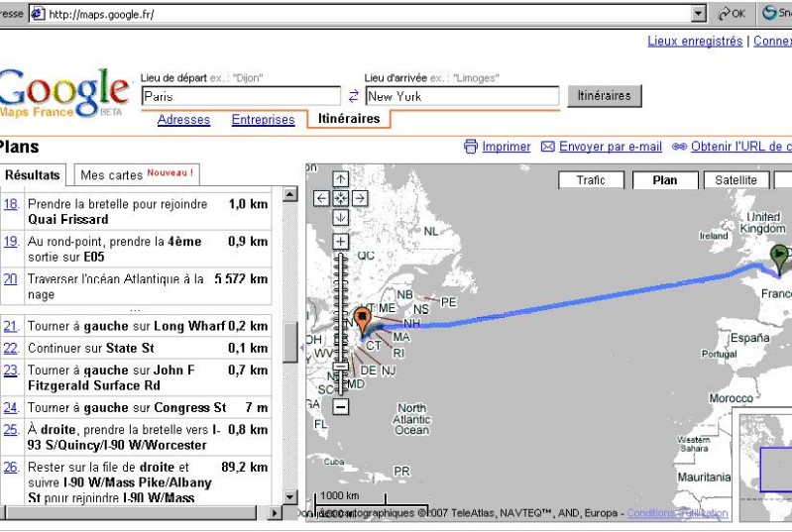
Task: Select the Itinéraires tab
Action: tap(349, 119)
